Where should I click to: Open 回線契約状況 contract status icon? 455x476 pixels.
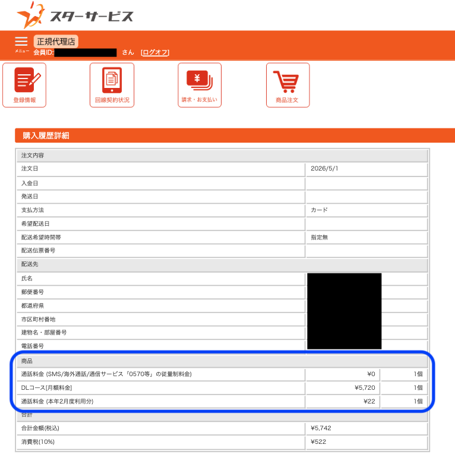tap(112, 85)
